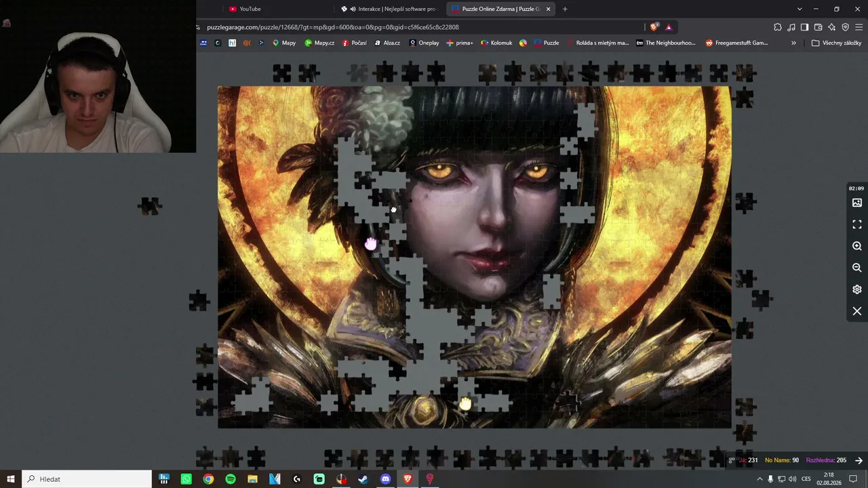Open the clock showing 2:18

click(x=829, y=479)
